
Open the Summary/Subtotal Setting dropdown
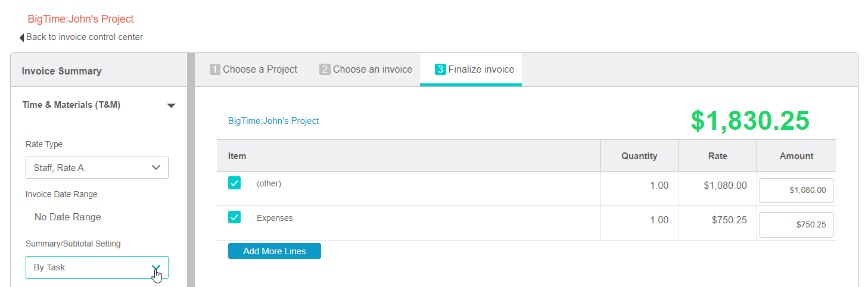[97, 267]
